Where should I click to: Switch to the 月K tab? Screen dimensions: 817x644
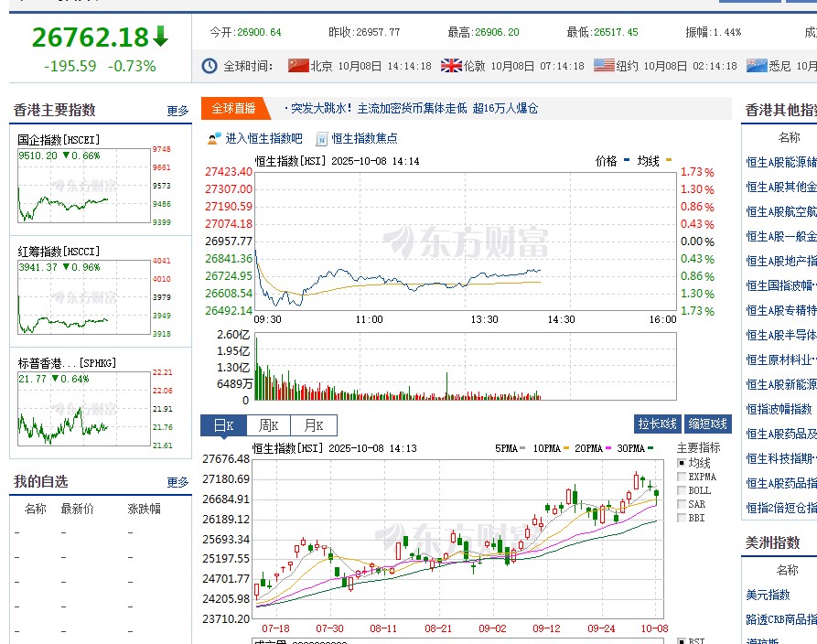[314, 425]
